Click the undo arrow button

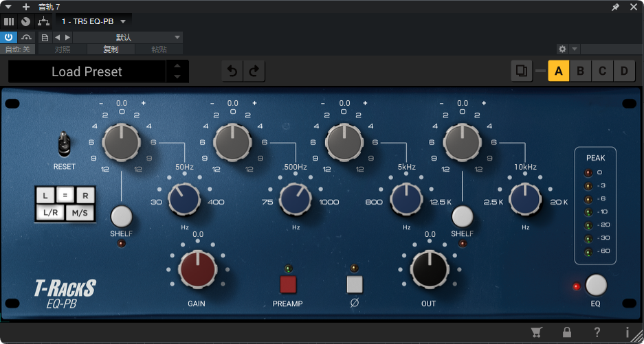[232, 71]
